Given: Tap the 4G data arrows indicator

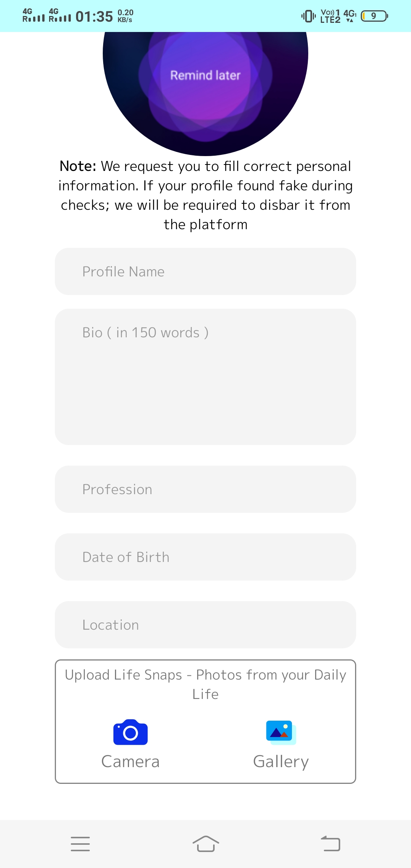Looking at the screenshot, I should click(x=350, y=16).
